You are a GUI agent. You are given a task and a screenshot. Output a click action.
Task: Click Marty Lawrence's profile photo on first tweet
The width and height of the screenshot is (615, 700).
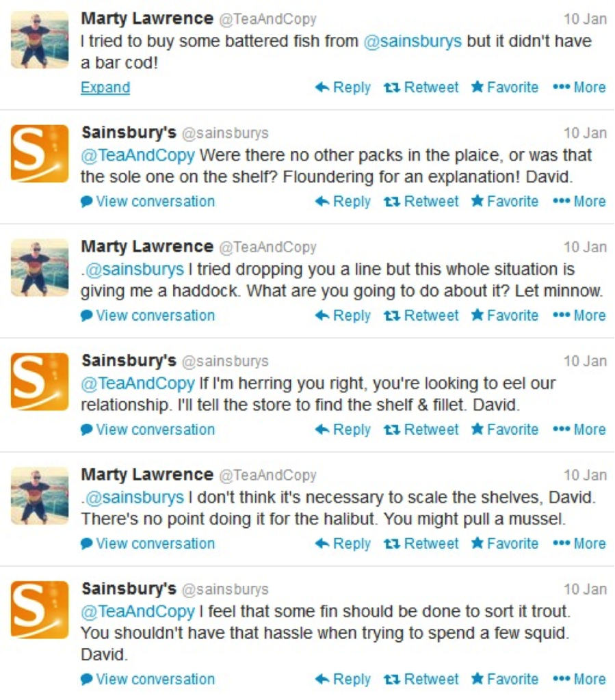pyautogui.click(x=40, y=40)
